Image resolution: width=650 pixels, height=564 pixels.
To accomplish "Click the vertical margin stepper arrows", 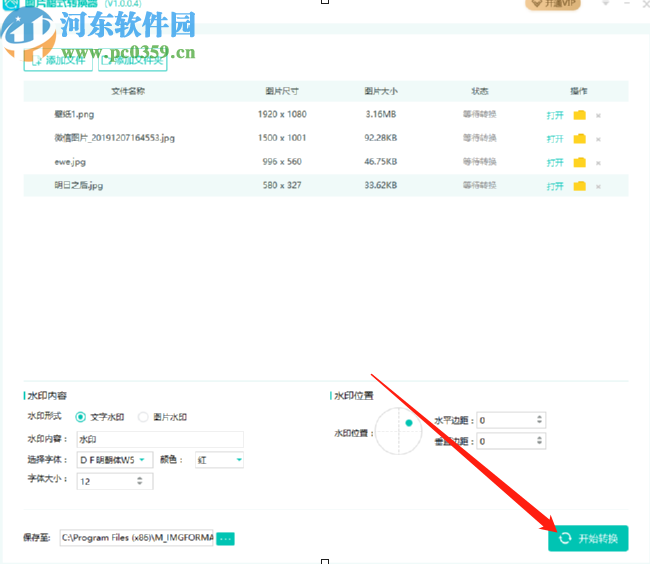I will coord(539,440).
